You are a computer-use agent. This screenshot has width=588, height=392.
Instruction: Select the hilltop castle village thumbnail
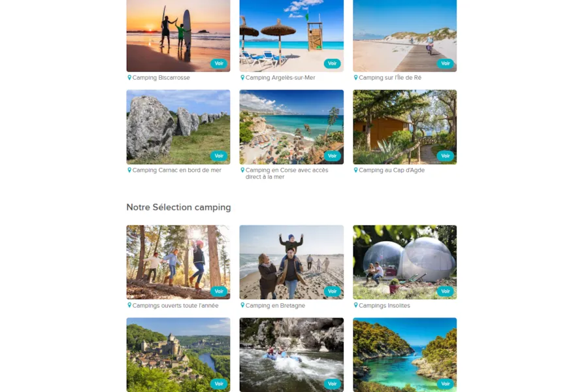(x=178, y=355)
